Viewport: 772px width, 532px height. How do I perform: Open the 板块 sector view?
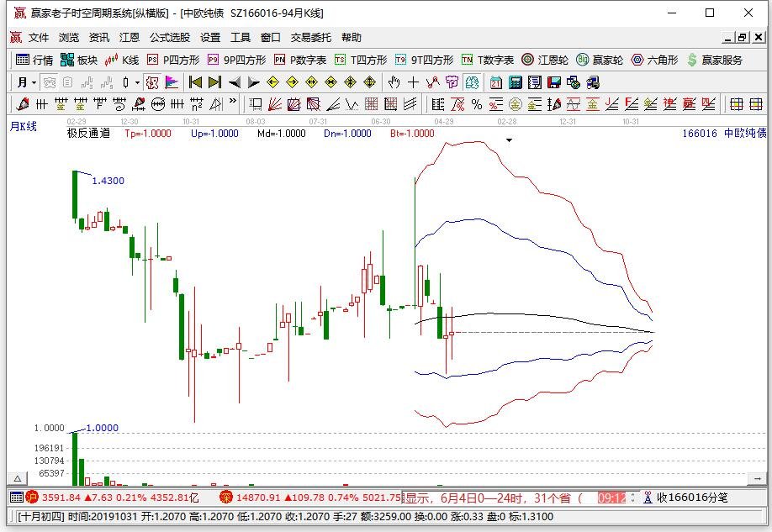79,60
